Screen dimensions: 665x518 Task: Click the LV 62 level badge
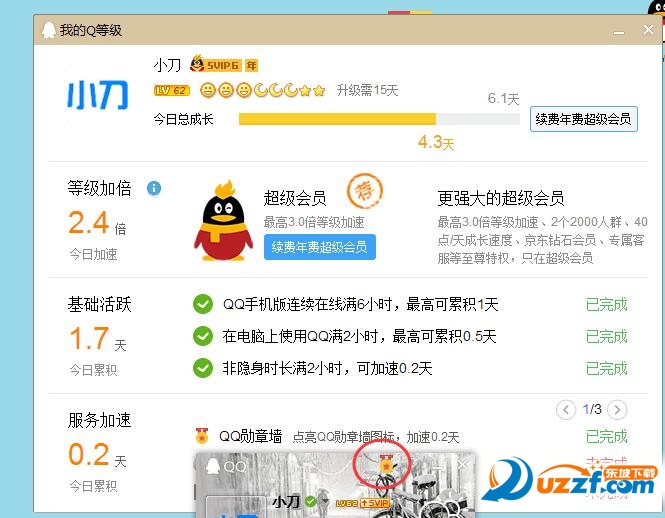pos(172,90)
